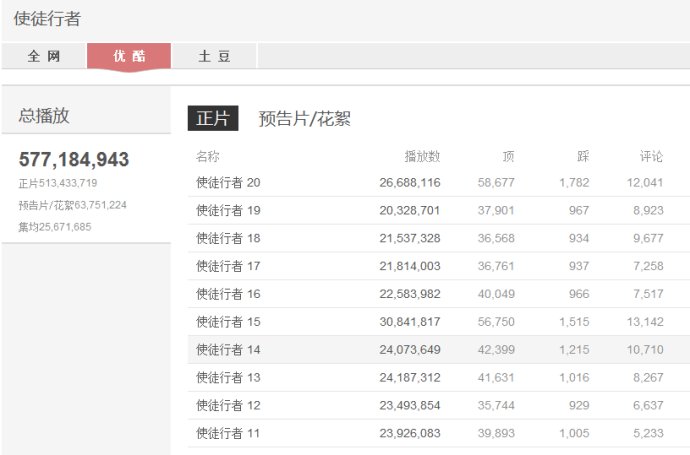Click comments value 12,041
Screen dimensions: 690x455
pos(645,183)
